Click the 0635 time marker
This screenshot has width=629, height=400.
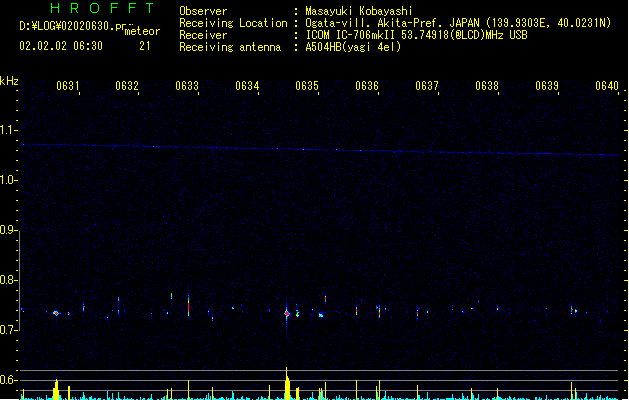coord(307,86)
